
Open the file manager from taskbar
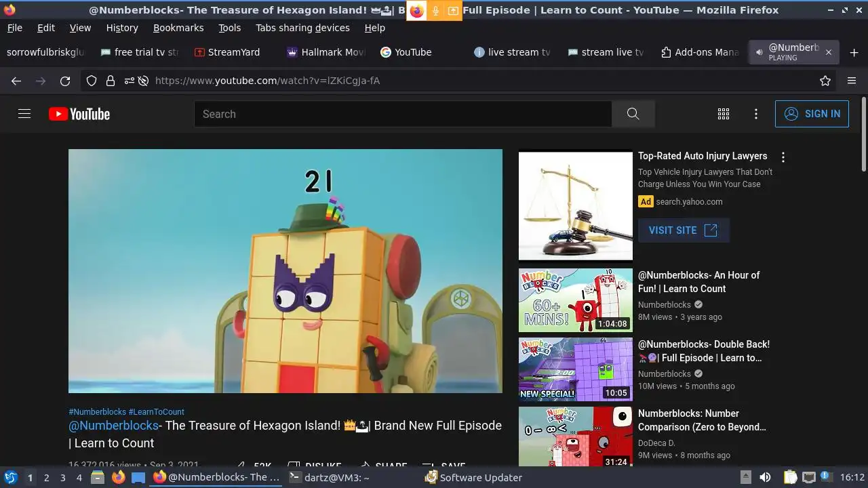click(97, 477)
